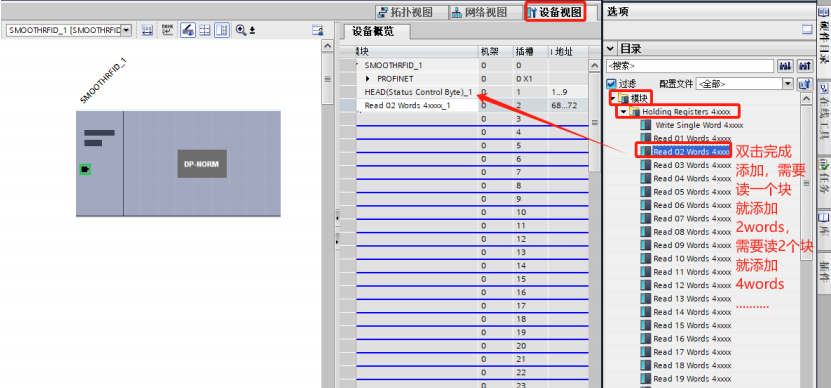Image resolution: width=831 pixels, height=388 pixels.
Task: Select the green PROFINET port on the device
Action: coord(85,170)
